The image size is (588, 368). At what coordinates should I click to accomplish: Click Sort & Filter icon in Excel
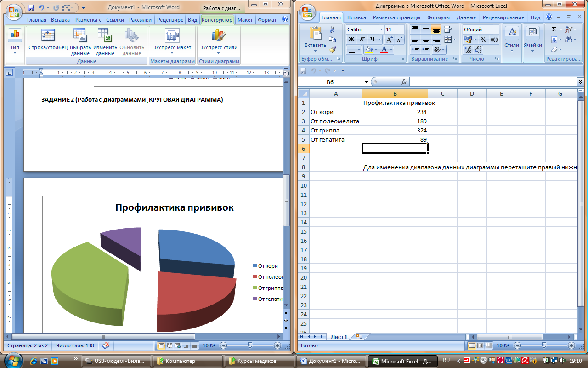pos(569,29)
